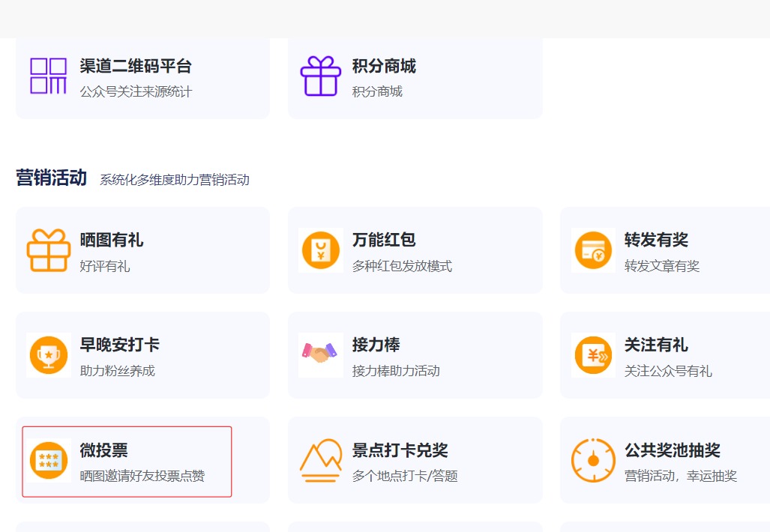Open 景点打卡兑奖 title
770x532 pixels.
400,450
